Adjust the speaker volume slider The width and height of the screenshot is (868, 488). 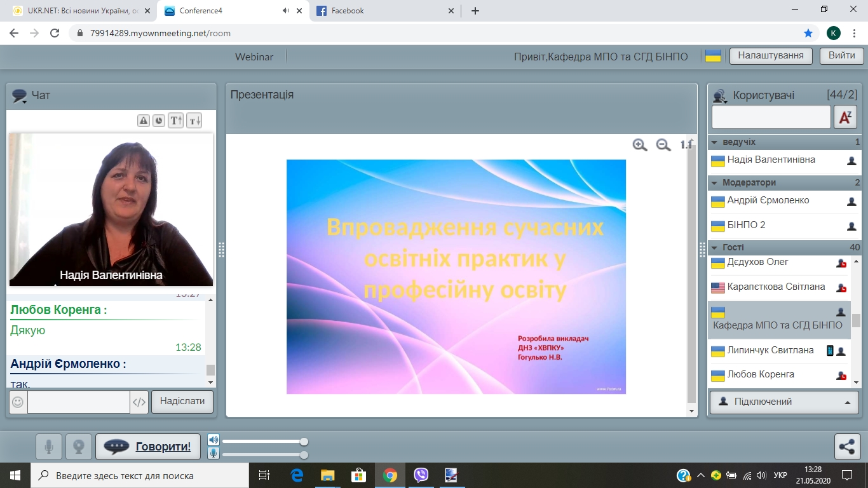click(x=304, y=442)
